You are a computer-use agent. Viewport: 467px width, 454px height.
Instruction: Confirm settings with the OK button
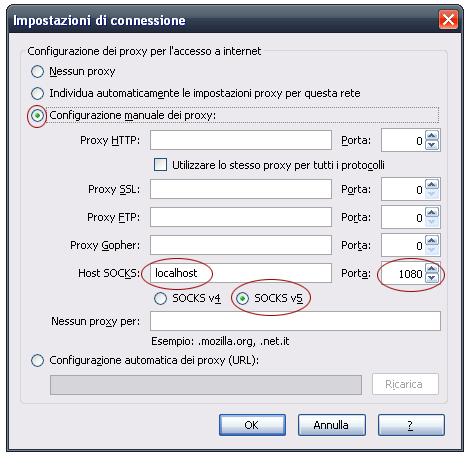(252, 425)
